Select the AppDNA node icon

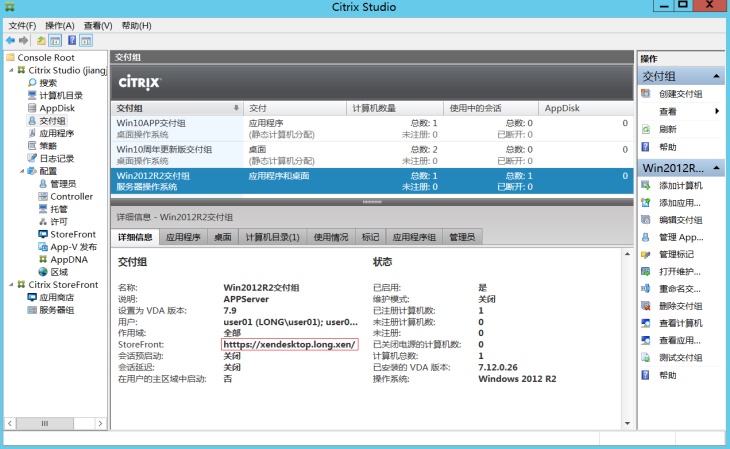click(43, 259)
